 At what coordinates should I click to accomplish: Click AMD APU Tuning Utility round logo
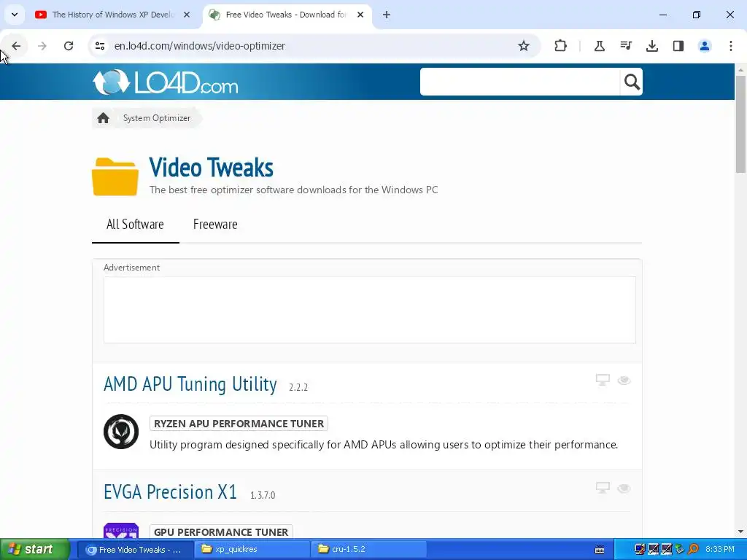121,432
